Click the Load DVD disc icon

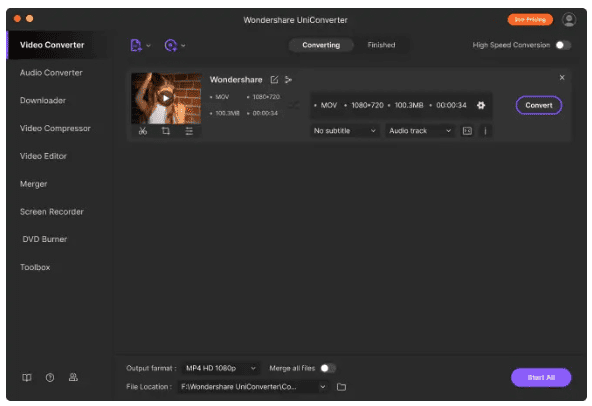[171, 45]
